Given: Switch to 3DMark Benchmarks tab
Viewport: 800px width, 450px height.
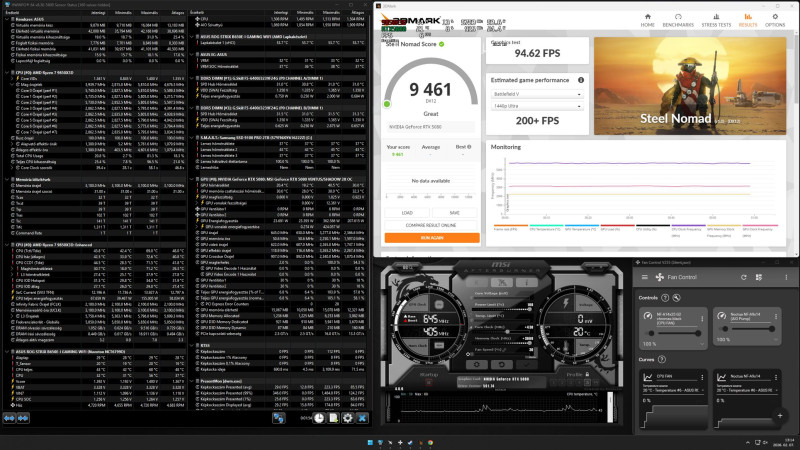Looking at the screenshot, I should coord(678,20).
